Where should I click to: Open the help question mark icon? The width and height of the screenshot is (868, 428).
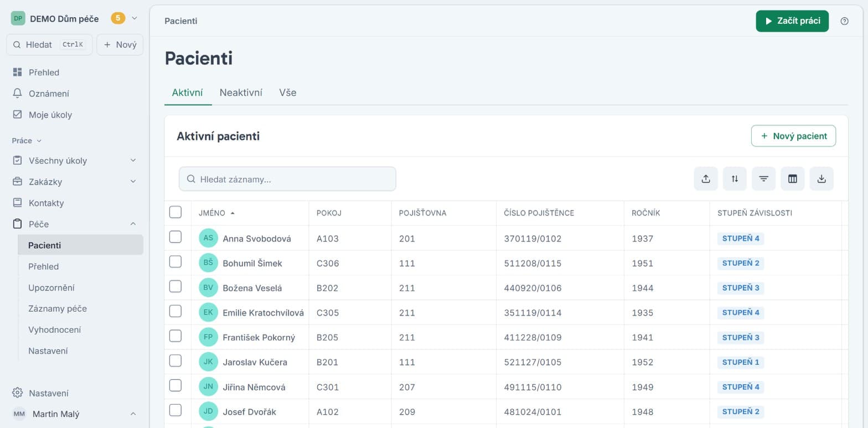844,21
